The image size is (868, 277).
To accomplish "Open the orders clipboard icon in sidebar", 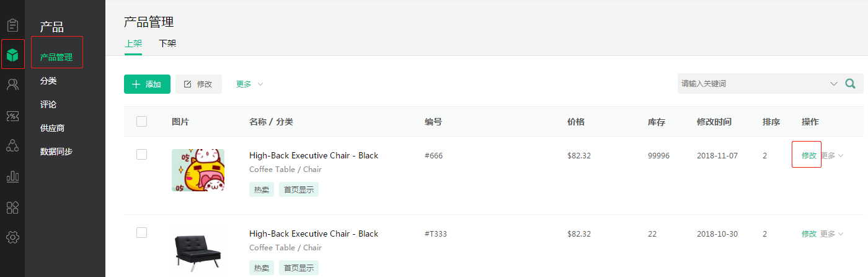I will point(12,25).
